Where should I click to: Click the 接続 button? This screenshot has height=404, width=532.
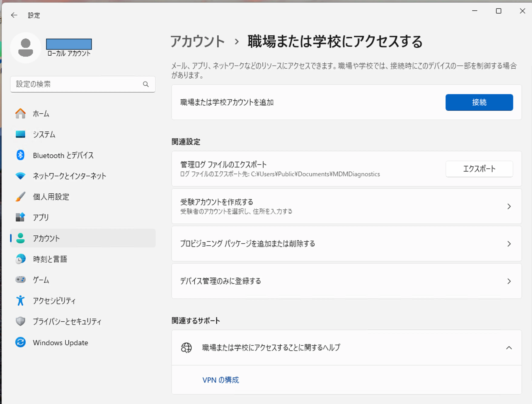pos(479,102)
